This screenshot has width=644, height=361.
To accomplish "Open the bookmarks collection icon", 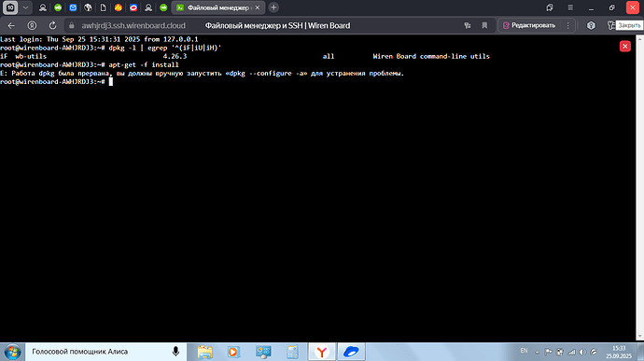I will (550, 7).
